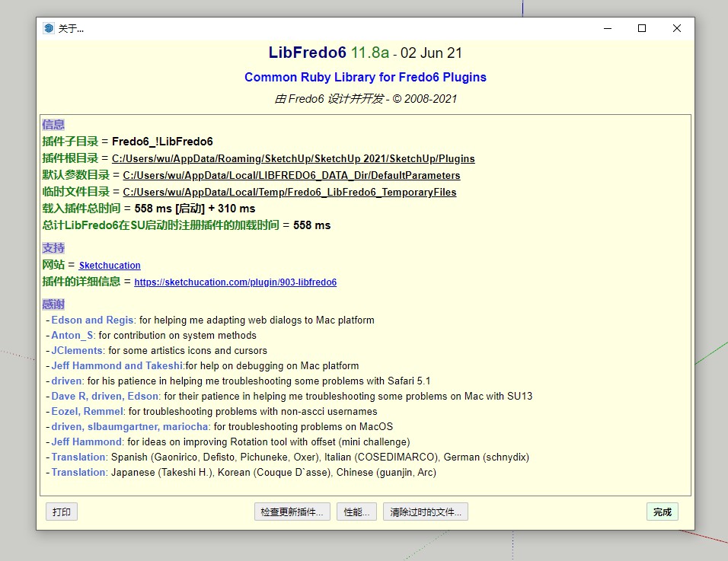This screenshot has width=728, height=561.
Task: Click the SketchUp icon in the title bar
Action: 49,29
